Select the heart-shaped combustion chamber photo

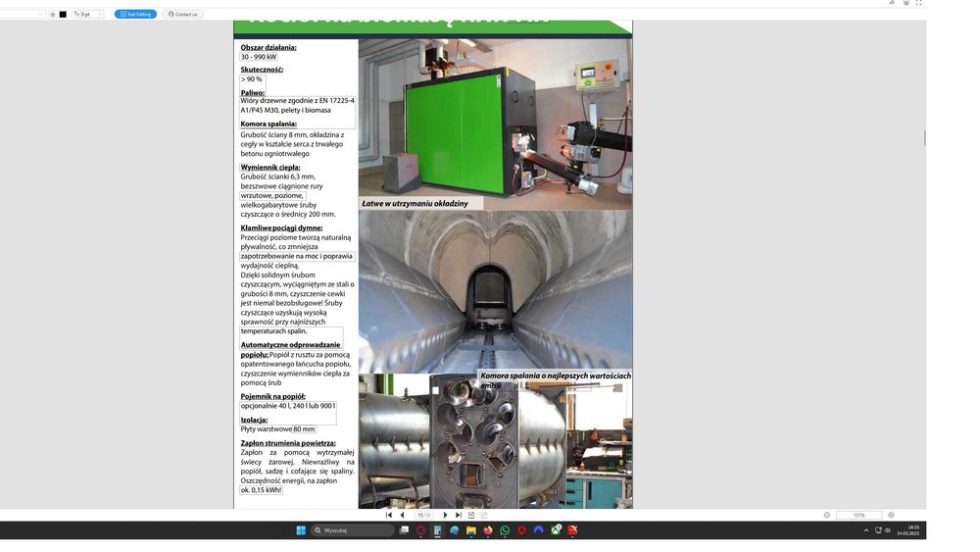[x=496, y=292]
